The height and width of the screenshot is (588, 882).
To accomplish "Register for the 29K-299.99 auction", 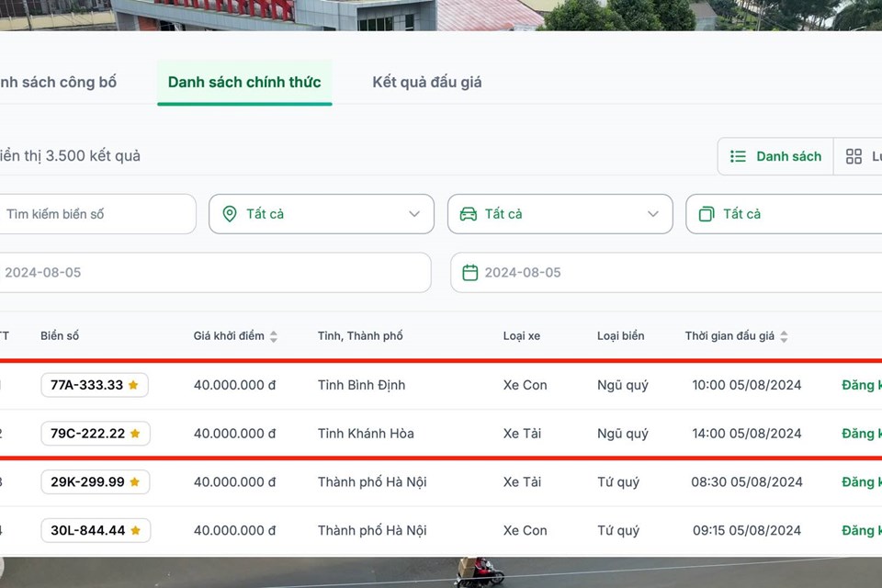I will [x=861, y=482].
